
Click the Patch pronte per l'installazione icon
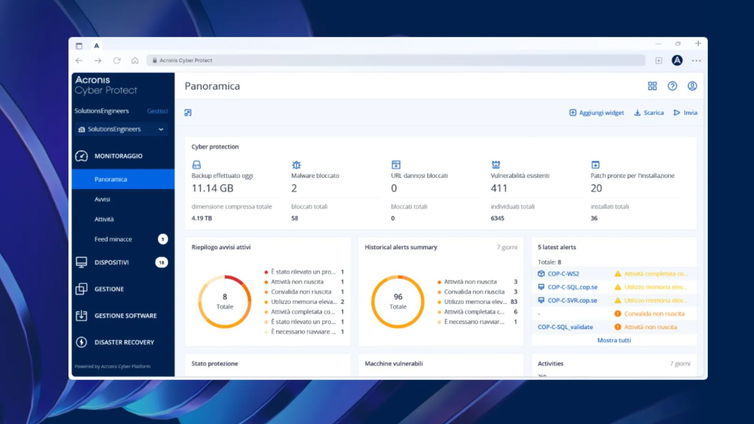[x=595, y=165]
